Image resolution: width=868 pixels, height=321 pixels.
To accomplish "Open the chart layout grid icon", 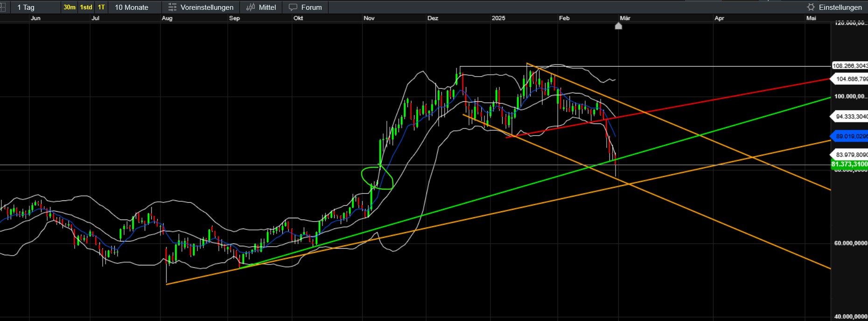I will coord(2,7).
